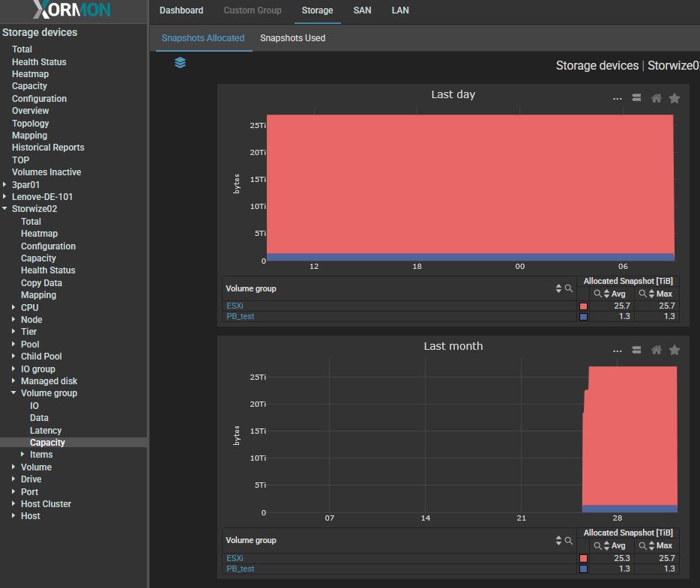This screenshot has width=700, height=588.
Task: Expand the Managed disk tree node
Action: (x=14, y=381)
